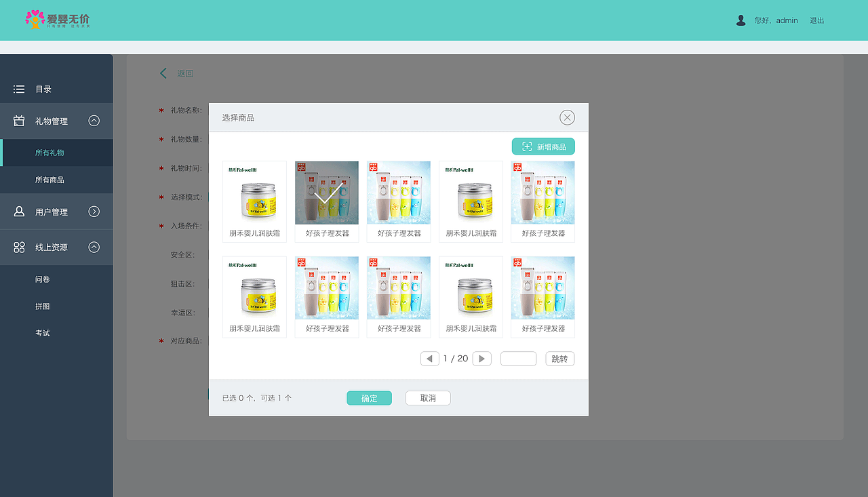Select the gift box icon beside 礼物管理
Viewport: 868px width, 497px height.
coord(18,121)
